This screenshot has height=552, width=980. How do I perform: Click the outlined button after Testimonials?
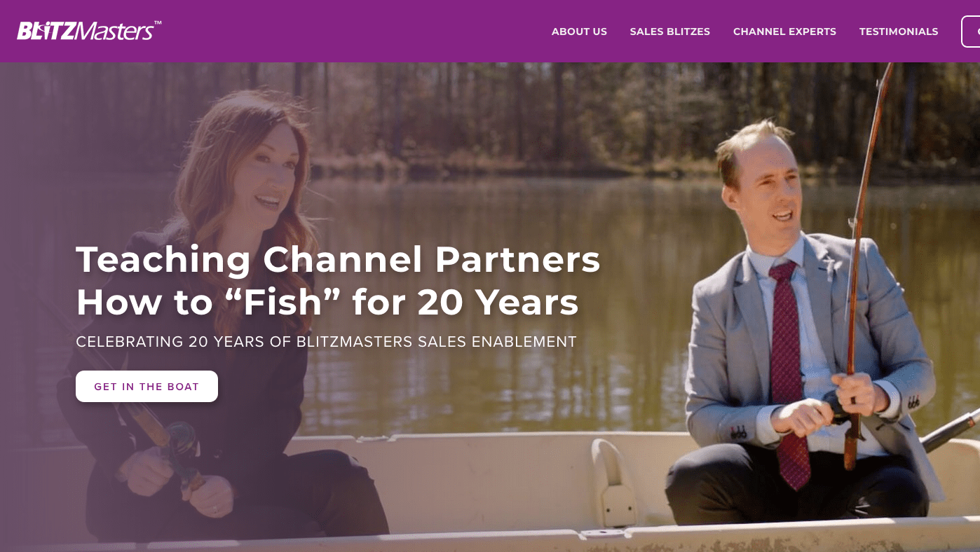pos(971,32)
